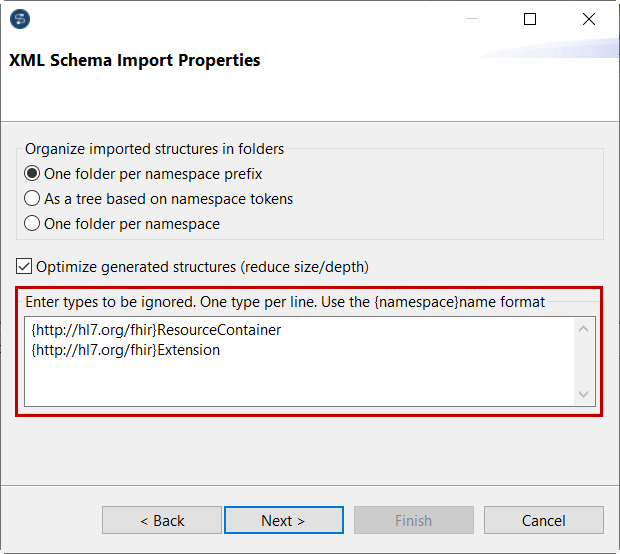Place cursor on the ResourceContainer type line
The image size is (620, 554).
pos(156,330)
